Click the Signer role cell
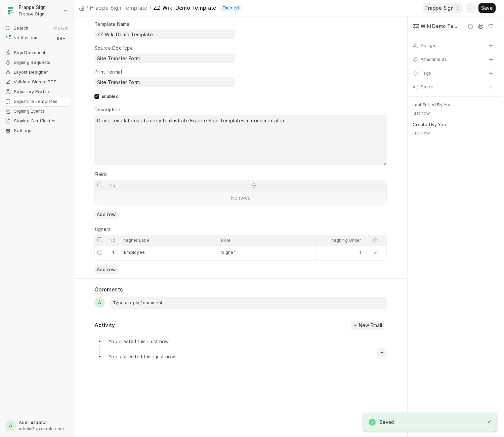The width and height of the screenshot is (504, 437). [267, 253]
